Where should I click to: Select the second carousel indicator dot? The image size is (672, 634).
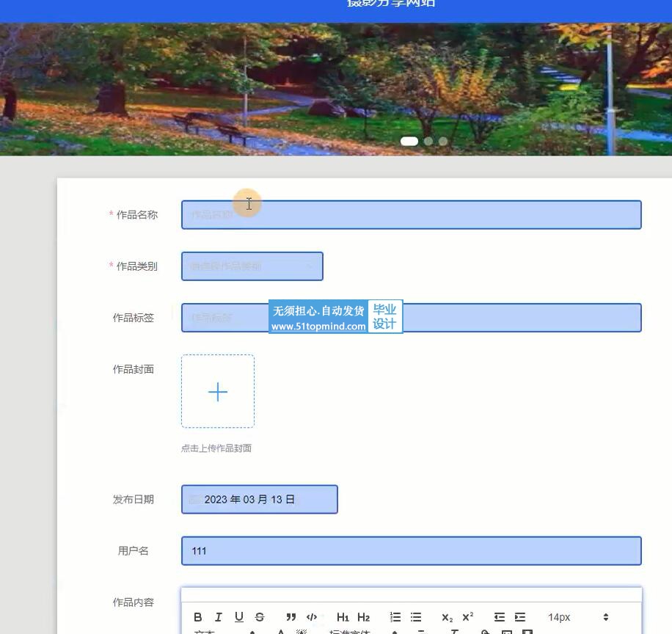point(428,141)
